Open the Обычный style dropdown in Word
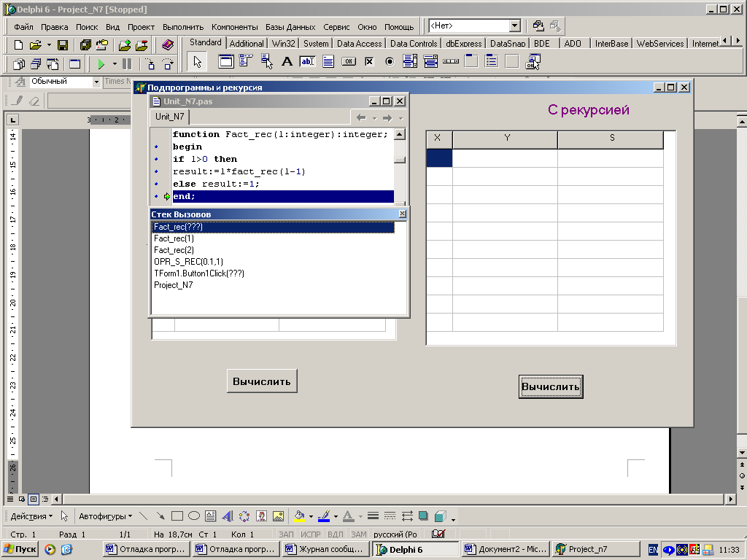This screenshot has height=560, width=747. click(96, 82)
